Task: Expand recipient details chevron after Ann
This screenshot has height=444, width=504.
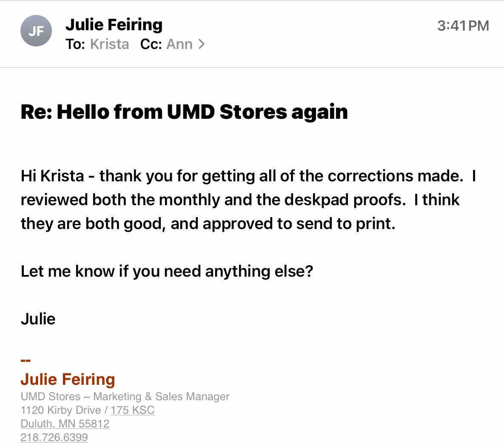Action: [201, 44]
